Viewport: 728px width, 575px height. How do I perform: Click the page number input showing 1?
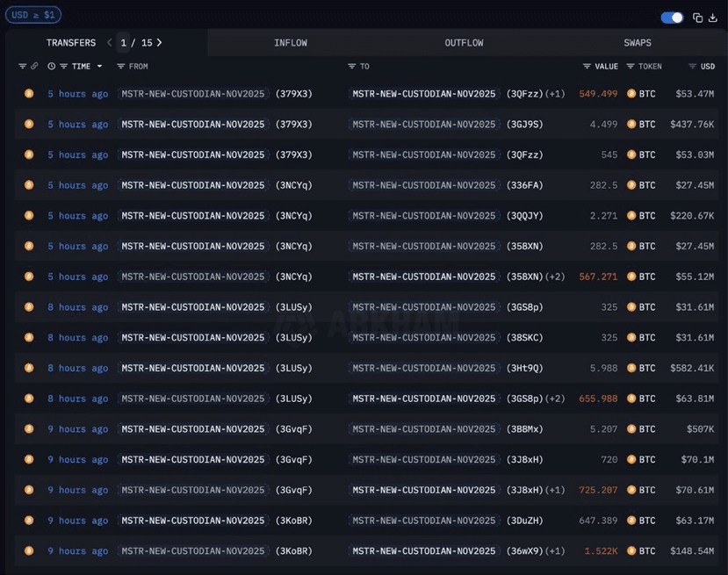click(124, 42)
